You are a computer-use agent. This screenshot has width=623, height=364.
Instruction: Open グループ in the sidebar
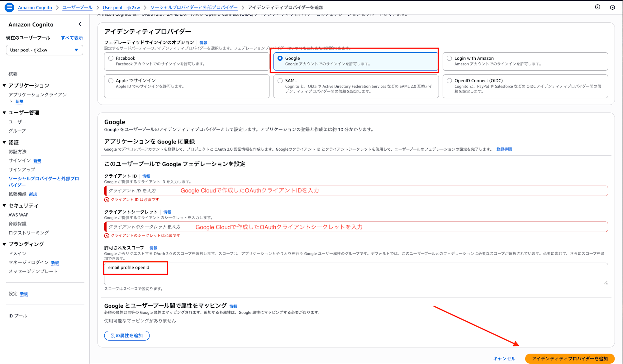tap(17, 131)
